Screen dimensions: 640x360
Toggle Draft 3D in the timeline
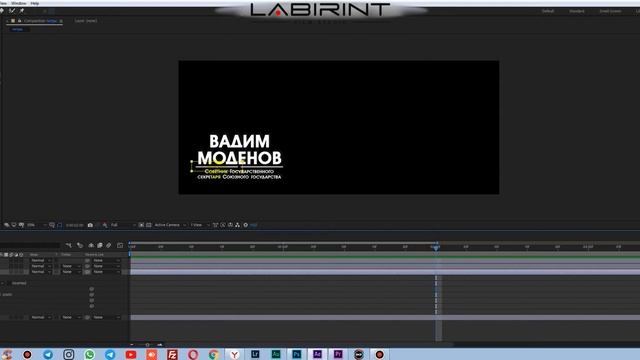coord(80,245)
